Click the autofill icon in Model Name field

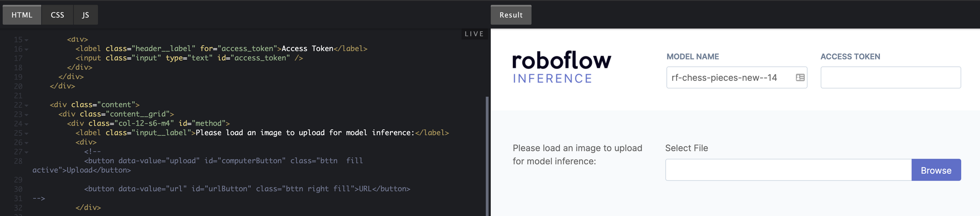click(x=800, y=77)
